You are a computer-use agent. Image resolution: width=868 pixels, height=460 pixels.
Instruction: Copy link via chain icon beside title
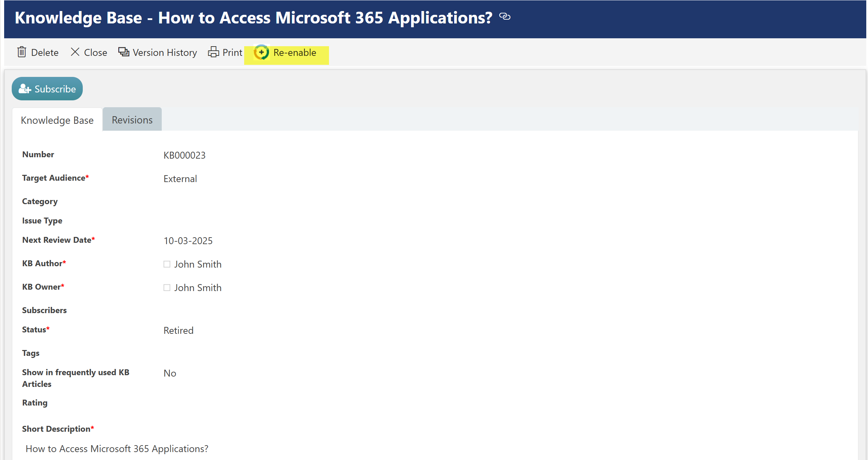505,17
